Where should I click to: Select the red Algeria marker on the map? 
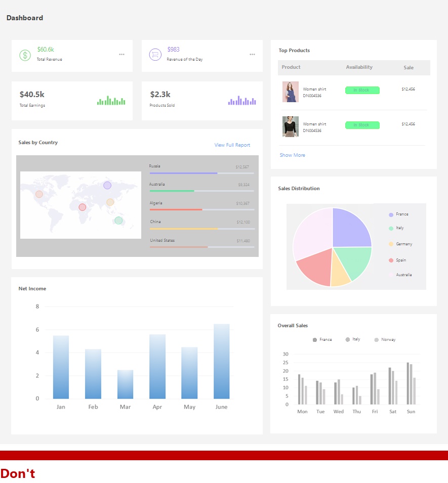[x=83, y=207]
